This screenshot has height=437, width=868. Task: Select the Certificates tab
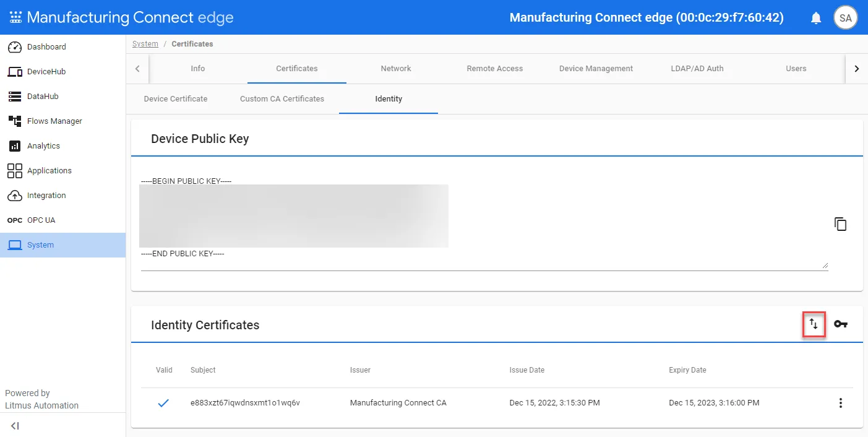tap(297, 69)
